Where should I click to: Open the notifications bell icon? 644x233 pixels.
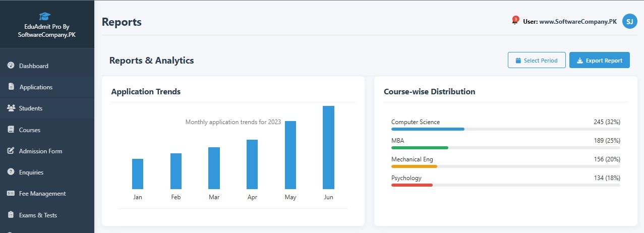pyautogui.click(x=515, y=21)
